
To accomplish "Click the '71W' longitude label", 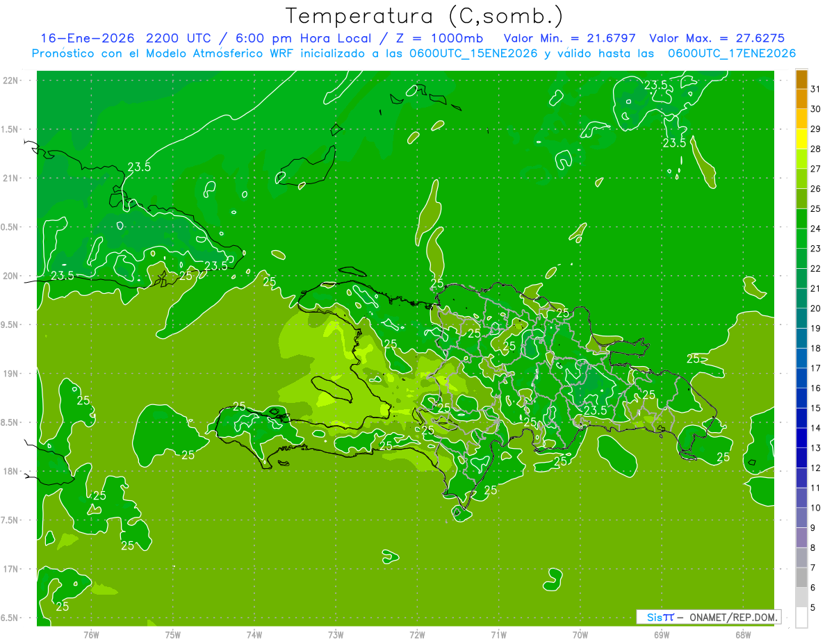I will tap(498, 634).
